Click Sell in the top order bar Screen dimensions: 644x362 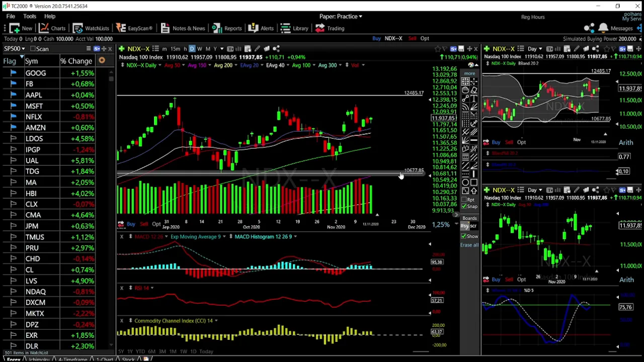[x=412, y=38]
